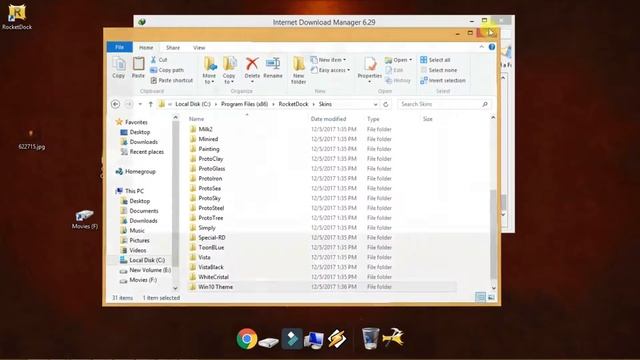Image resolution: width=640 pixels, height=360 pixels.
Task: Switch to Large icons view in status bar
Action: pyautogui.click(x=491, y=298)
